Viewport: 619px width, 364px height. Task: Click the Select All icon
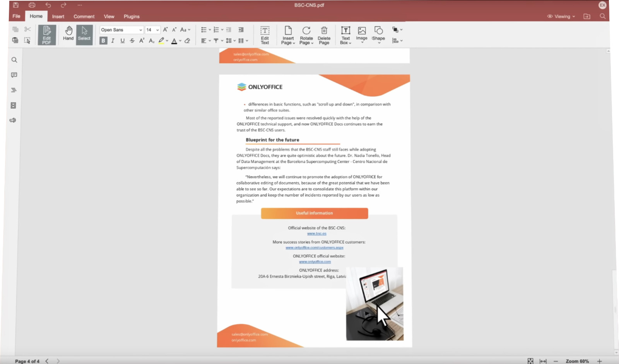point(27,40)
